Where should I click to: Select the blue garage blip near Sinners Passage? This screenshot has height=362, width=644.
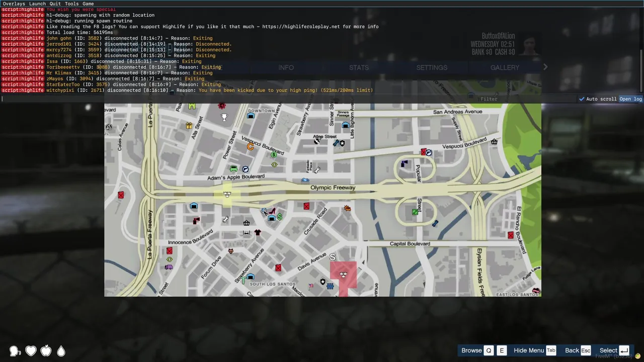pos(345,125)
